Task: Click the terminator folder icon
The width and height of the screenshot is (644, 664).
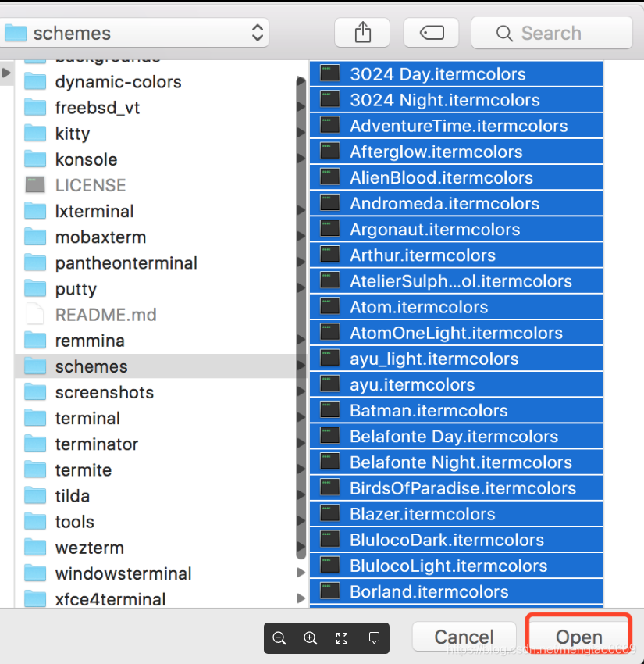Action: [35, 444]
